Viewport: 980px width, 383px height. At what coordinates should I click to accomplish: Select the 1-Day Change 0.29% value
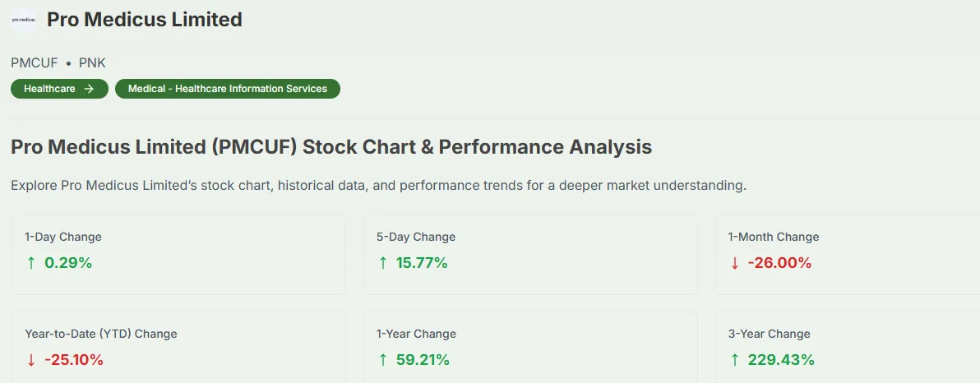coord(68,263)
